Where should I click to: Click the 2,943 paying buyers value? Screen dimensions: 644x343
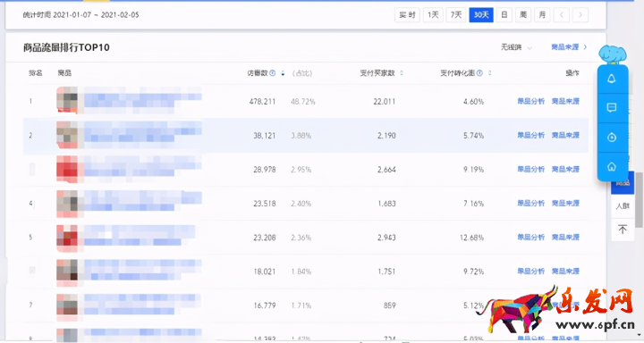(386, 238)
